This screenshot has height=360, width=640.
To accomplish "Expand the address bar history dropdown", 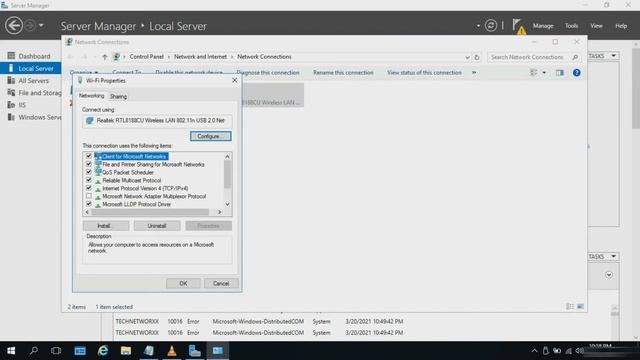I will click(467, 57).
